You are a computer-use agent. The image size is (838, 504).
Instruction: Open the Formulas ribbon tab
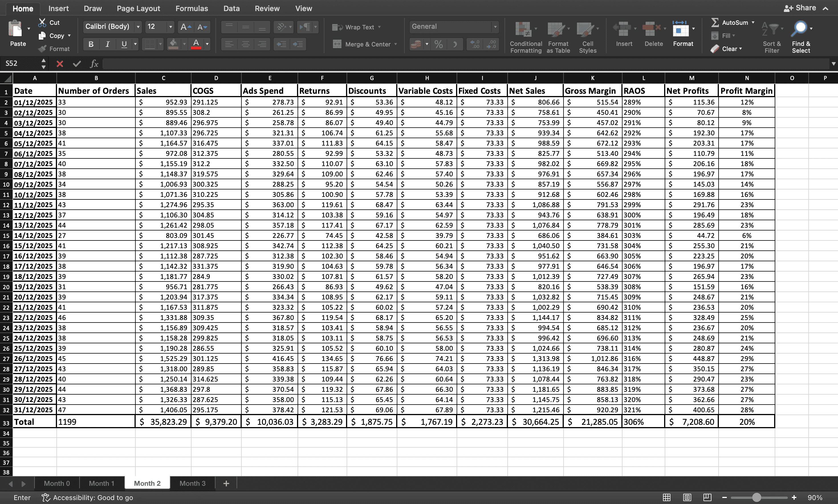point(192,9)
